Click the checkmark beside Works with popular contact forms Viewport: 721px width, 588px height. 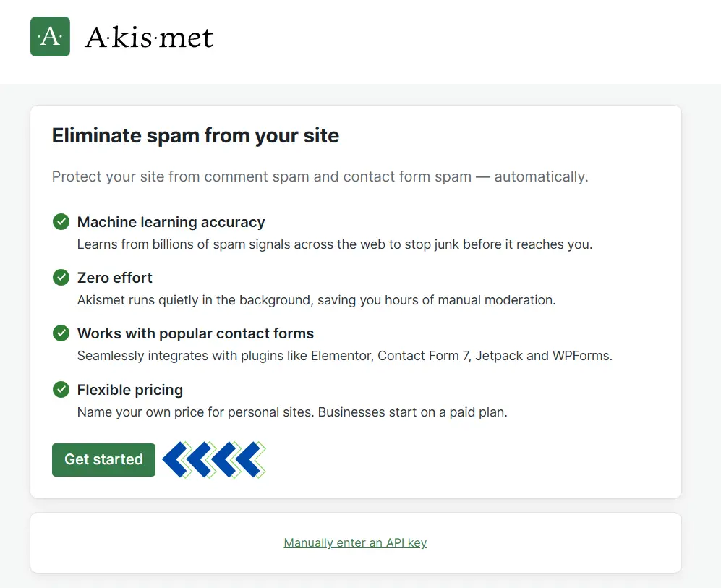coord(61,333)
